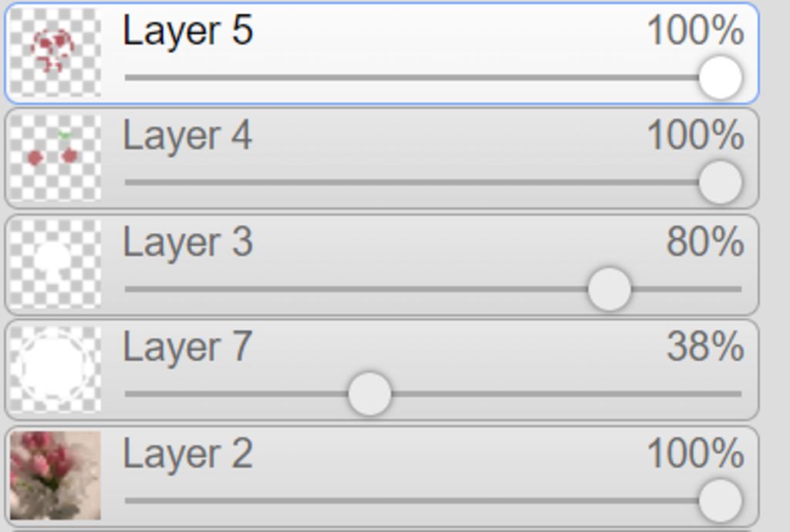Select Layer 4 by its name
790x532 pixels.
pos(187,136)
